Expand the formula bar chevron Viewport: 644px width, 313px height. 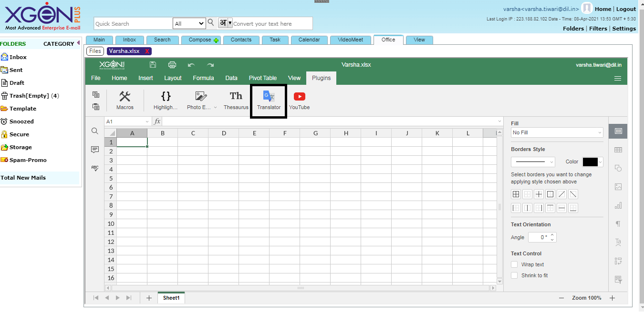(499, 121)
